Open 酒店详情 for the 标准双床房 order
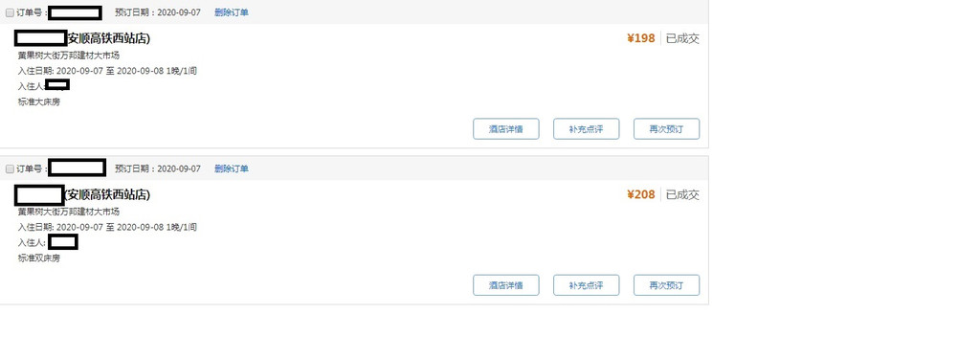Viewport: 980px width, 359px height. tap(505, 285)
